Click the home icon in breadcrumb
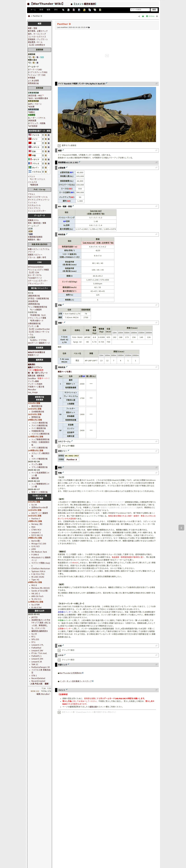This screenshot has height=868, width=186. [29, 16]
